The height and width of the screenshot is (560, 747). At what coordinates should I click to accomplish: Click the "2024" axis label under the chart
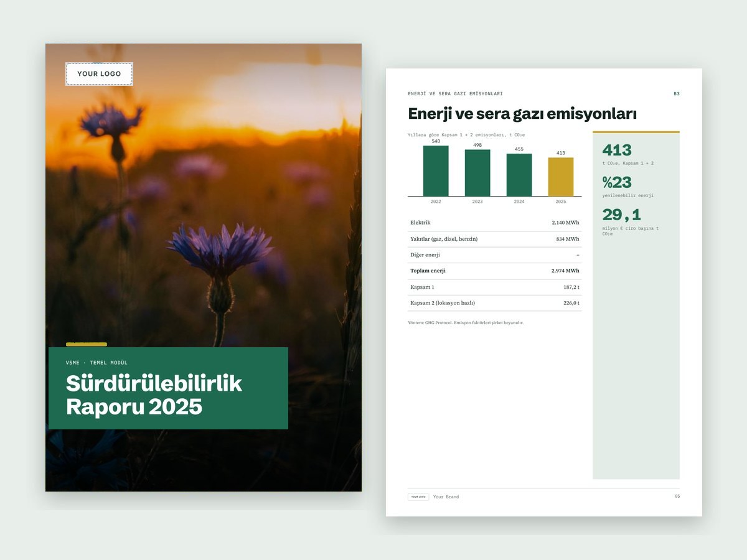pos(519,202)
